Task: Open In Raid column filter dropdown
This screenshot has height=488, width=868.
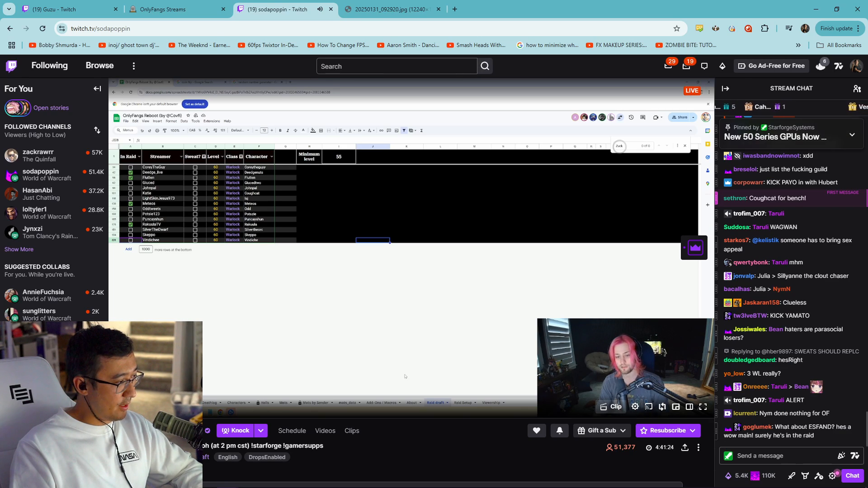Action: coord(139,157)
